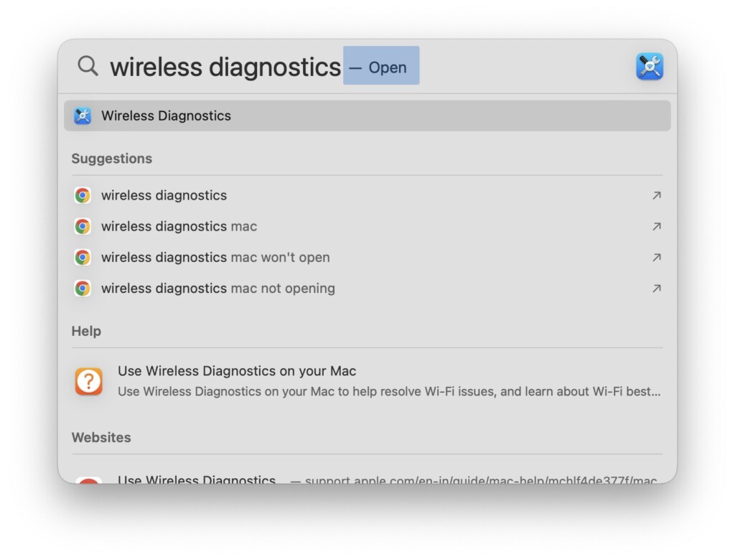Select "wireless diagnostics mac won't open" suggestion text

click(215, 257)
